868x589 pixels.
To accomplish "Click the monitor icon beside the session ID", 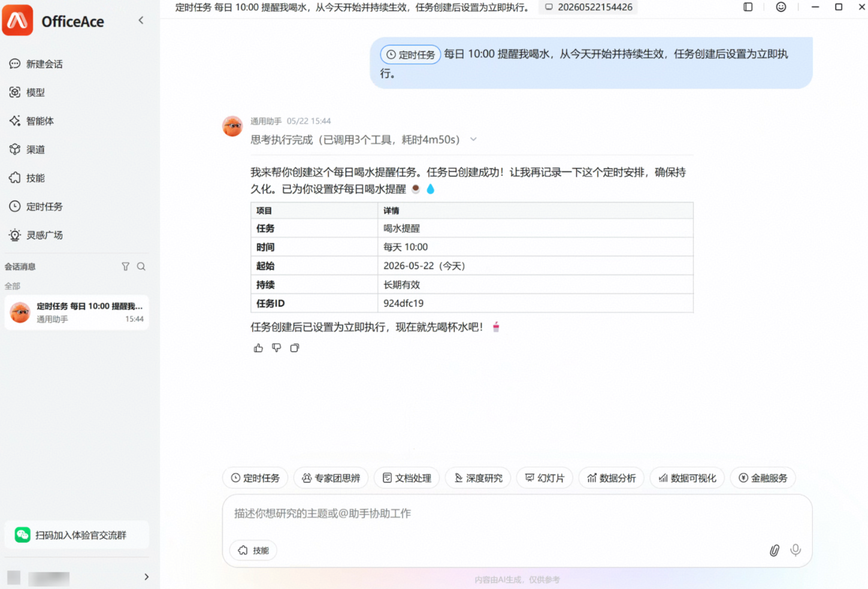I will click(549, 7).
